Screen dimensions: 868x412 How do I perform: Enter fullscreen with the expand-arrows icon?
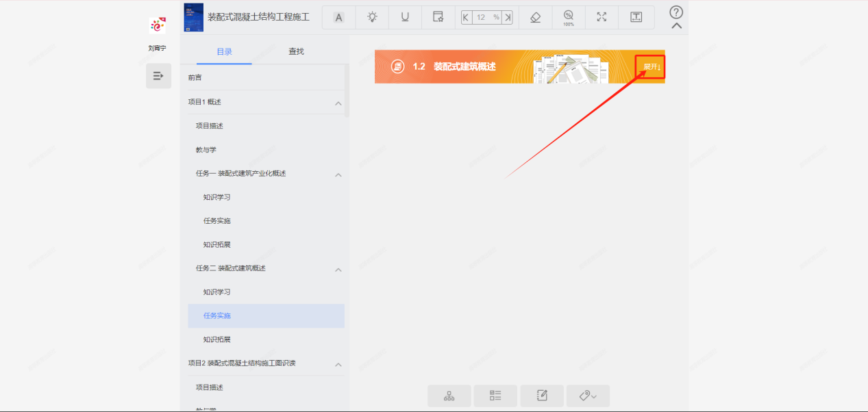(602, 17)
